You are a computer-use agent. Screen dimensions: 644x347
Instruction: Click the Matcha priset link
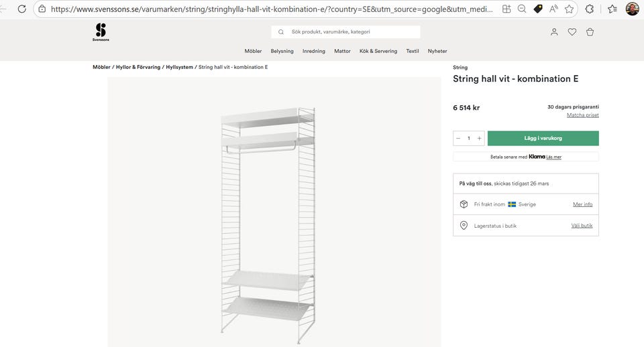(x=583, y=115)
